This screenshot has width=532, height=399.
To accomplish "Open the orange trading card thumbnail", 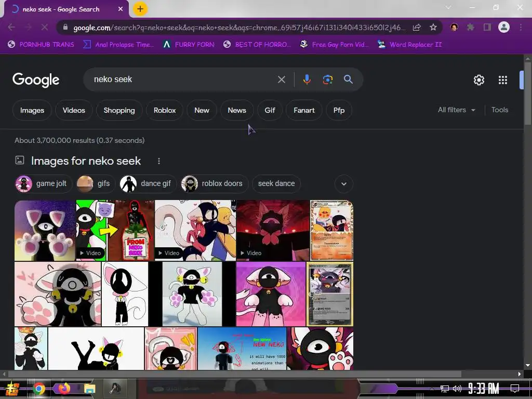I will click(331, 230).
